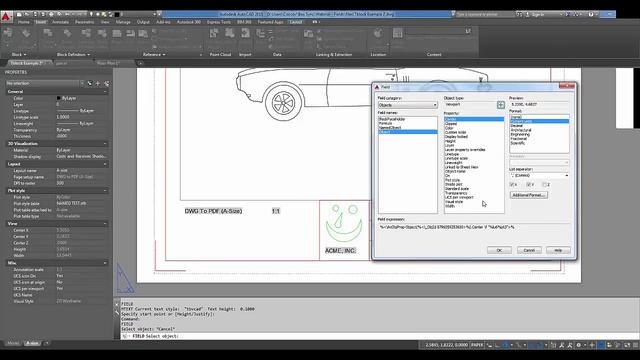Click the Autodesk Exchange icon in title bar
Screen dimensions: 640x360
click(x=567, y=14)
